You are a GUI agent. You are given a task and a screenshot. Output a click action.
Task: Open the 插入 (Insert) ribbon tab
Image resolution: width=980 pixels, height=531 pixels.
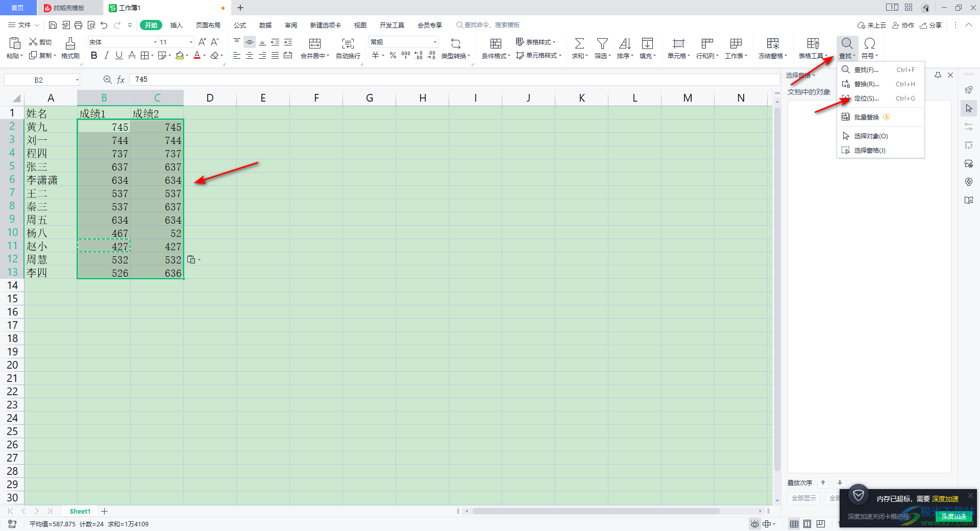(176, 25)
